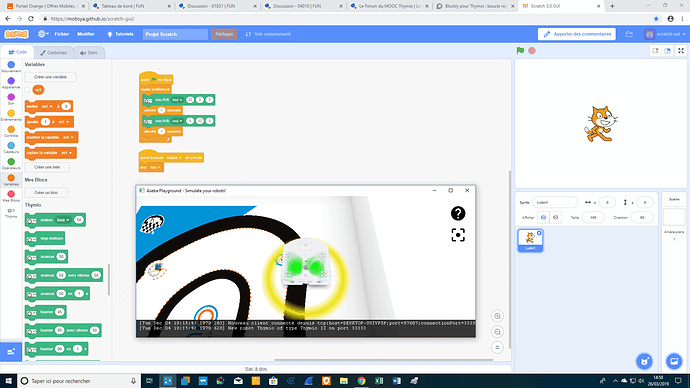Open choose a sprite button
The image size is (690, 388).
644,361
